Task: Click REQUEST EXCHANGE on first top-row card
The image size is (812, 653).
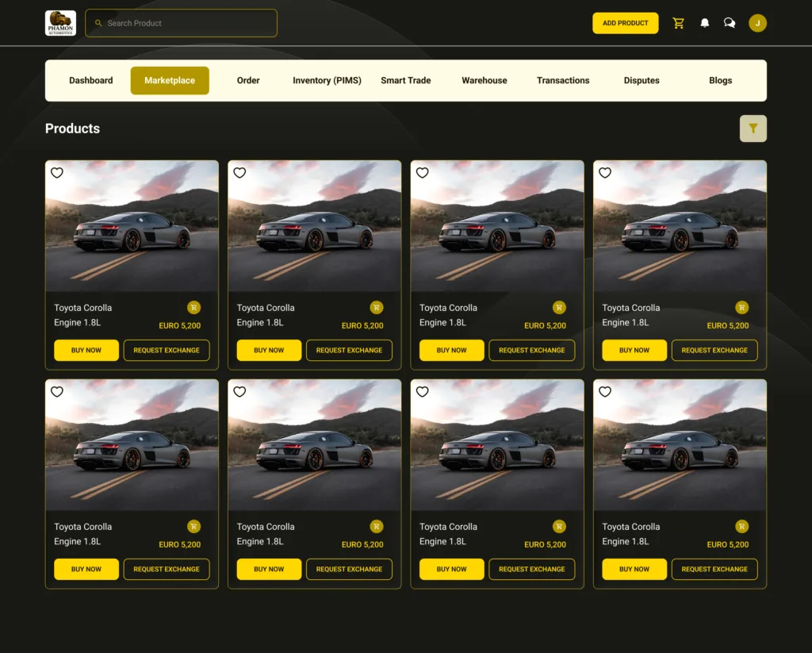Action: (x=167, y=351)
